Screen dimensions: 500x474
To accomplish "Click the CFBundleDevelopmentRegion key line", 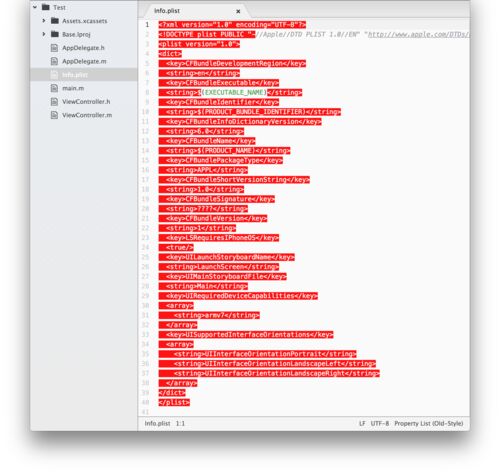I will (232, 63).
